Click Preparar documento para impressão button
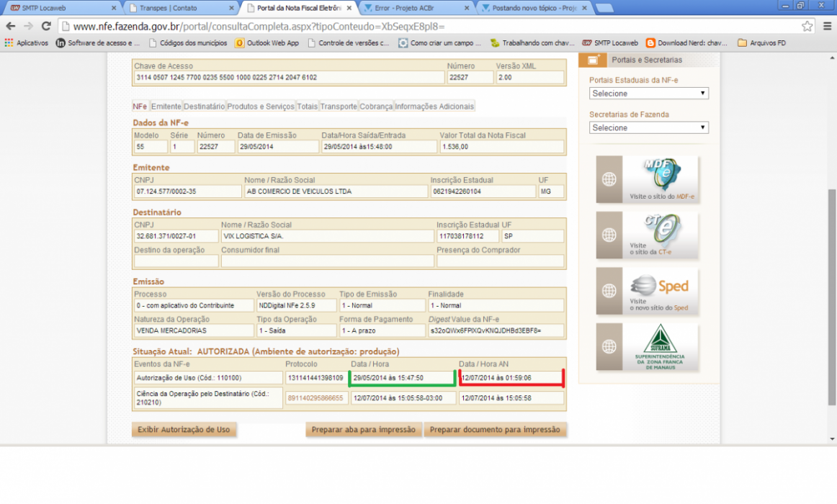Image resolution: width=837 pixels, height=504 pixels. click(495, 429)
